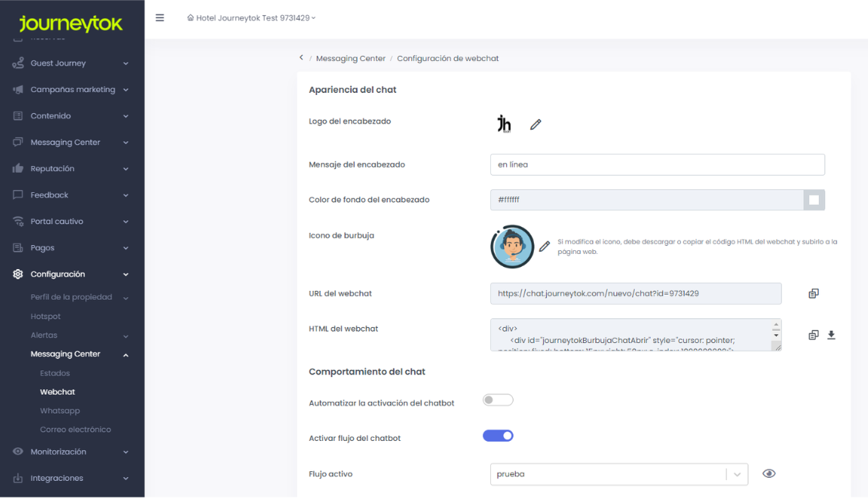This screenshot has width=868, height=499.
Task: Copy the webchat HTML code
Action: coord(814,335)
